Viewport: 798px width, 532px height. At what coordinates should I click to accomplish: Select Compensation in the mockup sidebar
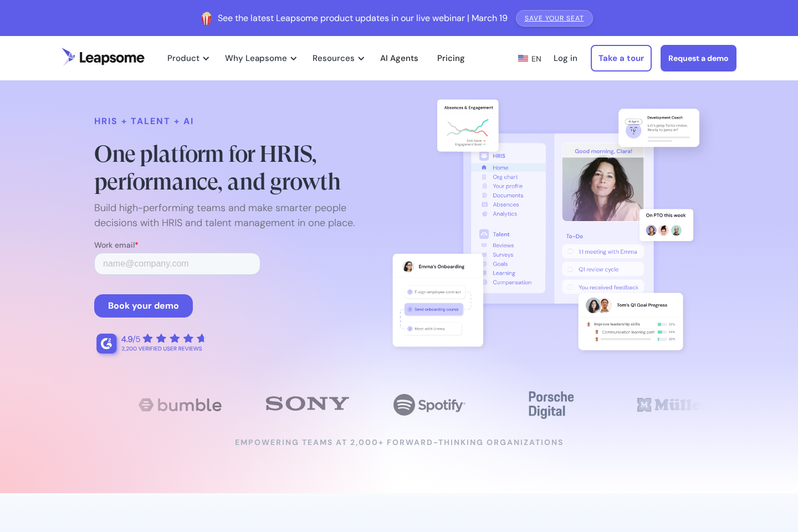512,283
